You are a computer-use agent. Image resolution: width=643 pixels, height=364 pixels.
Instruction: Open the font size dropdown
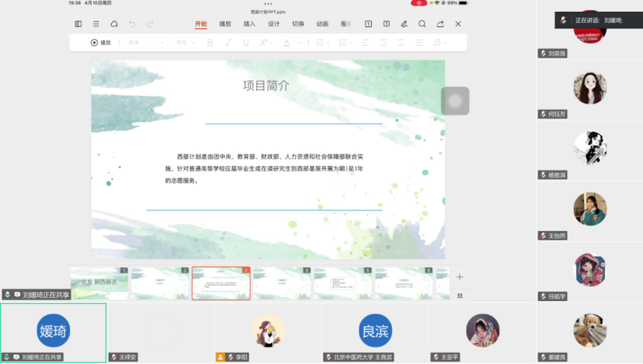(x=185, y=43)
